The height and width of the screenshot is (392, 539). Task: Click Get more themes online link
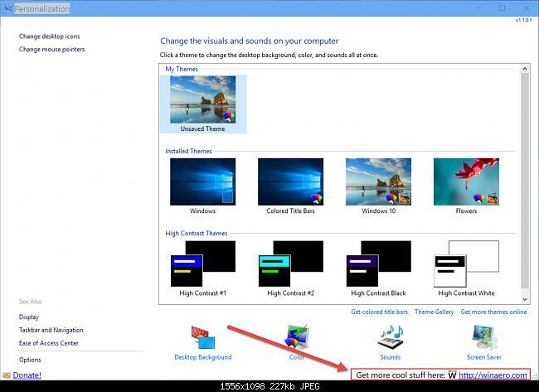[x=493, y=312]
